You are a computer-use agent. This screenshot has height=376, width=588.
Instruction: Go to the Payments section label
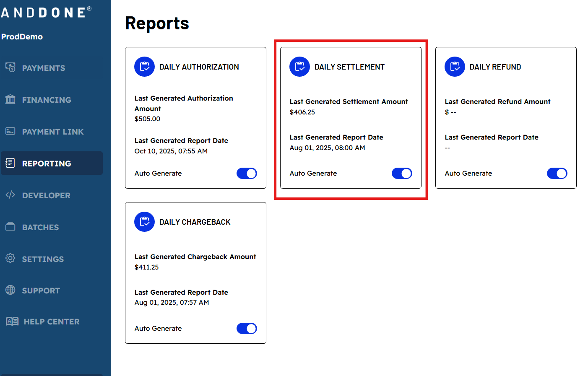click(44, 68)
